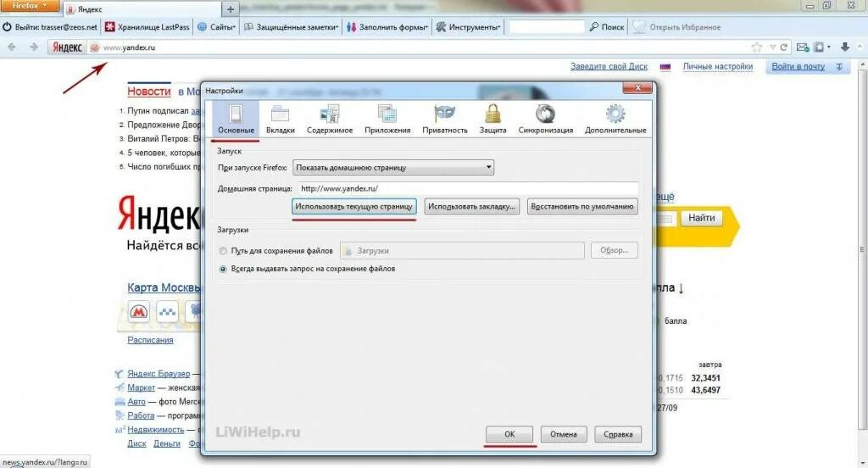The width and height of the screenshot is (868, 468).
Task: Bookmark page with the star icon
Action: pos(757,47)
